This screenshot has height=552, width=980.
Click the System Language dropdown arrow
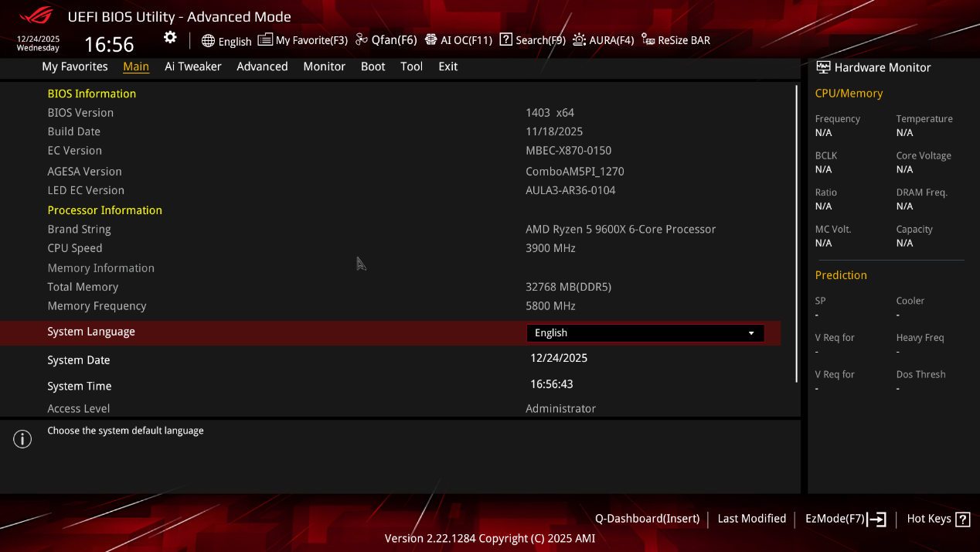[751, 333]
